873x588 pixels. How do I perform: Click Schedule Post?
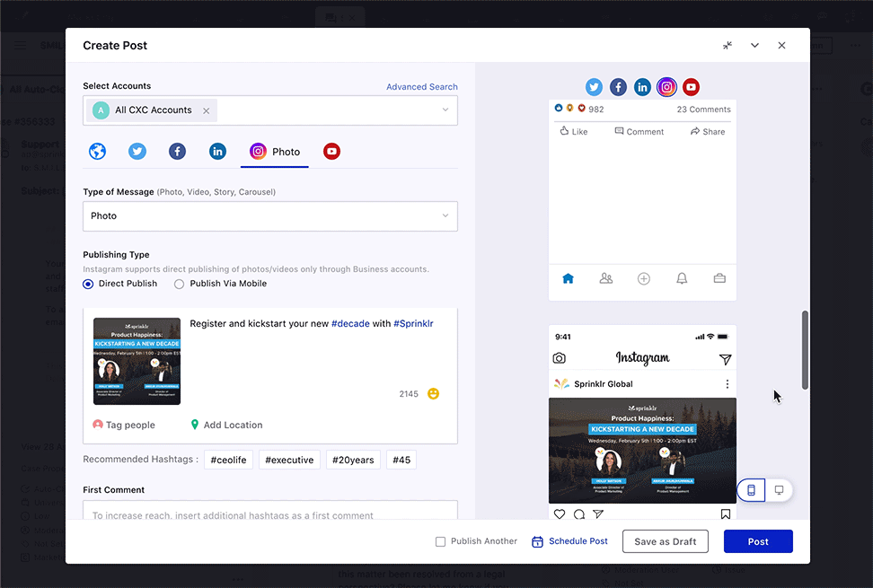click(x=570, y=541)
